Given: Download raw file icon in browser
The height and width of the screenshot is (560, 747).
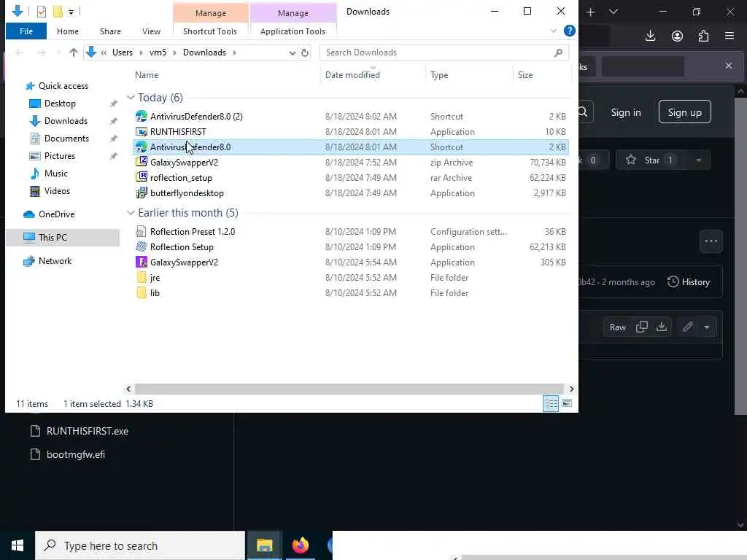Looking at the screenshot, I should pos(662,327).
